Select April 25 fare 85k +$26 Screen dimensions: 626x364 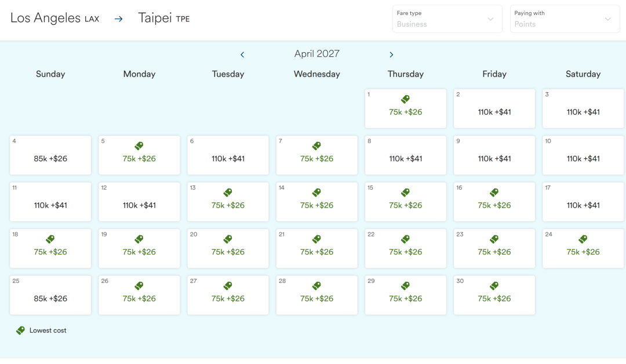50,295
